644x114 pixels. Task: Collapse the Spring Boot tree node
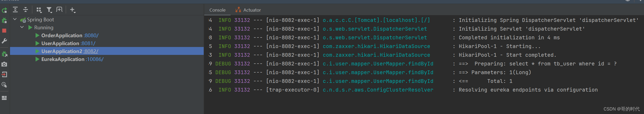tap(15, 20)
